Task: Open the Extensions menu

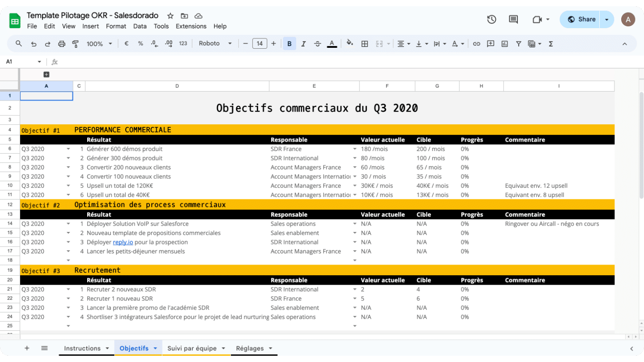Action: coord(191,26)
